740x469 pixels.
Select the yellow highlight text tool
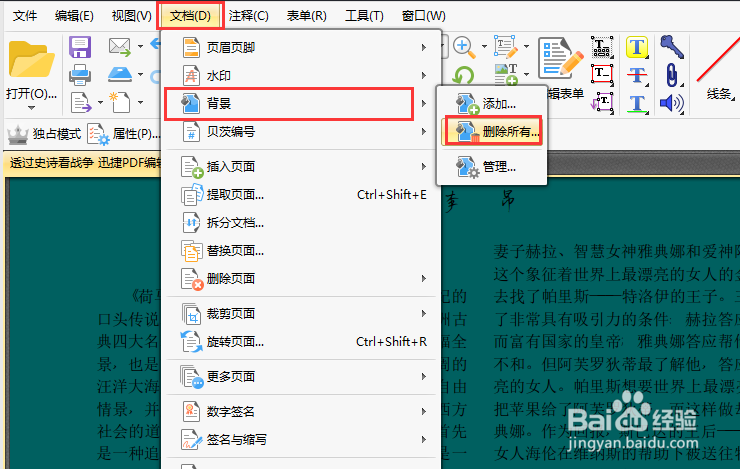pos(637,47)
